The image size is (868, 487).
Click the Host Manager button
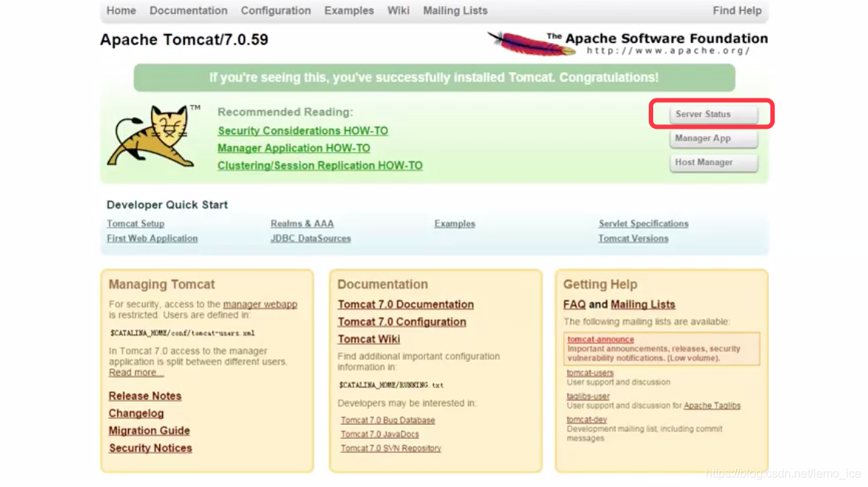(713, 163)
